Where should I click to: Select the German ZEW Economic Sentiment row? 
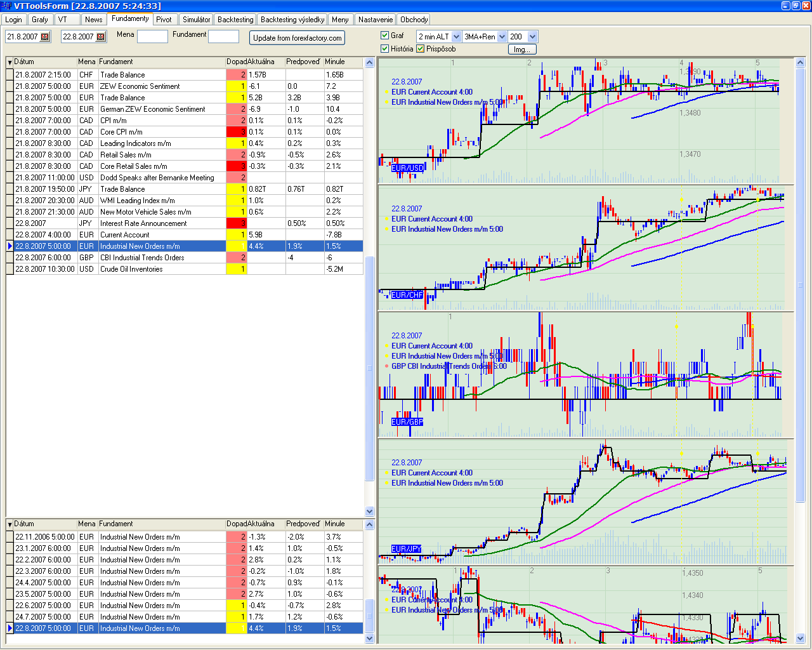coord(185,109)
